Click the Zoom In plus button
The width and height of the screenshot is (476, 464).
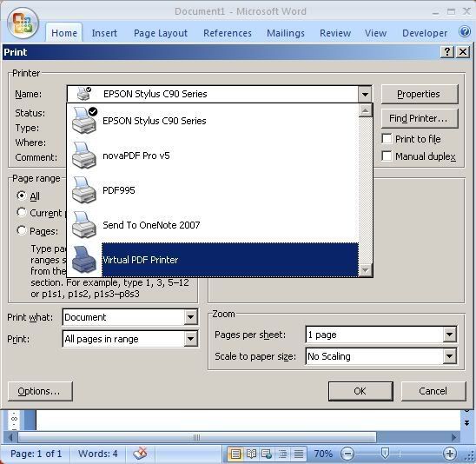tap(450, 454)
